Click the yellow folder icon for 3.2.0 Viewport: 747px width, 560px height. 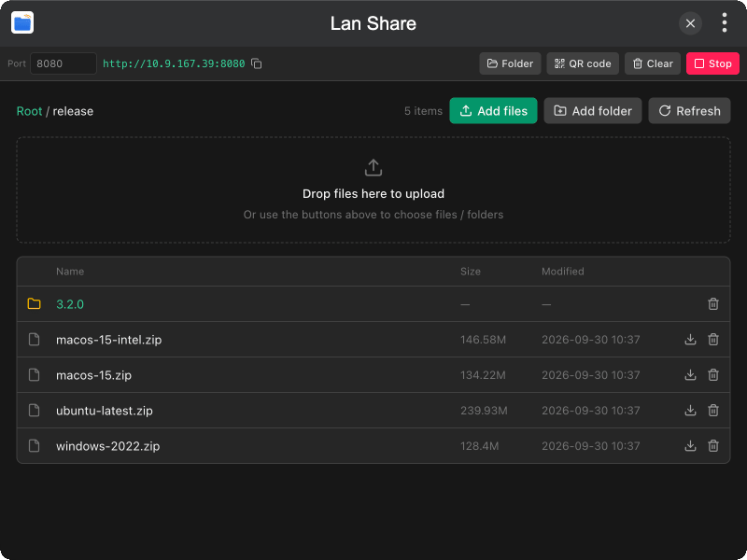click(x=34, y=303)
